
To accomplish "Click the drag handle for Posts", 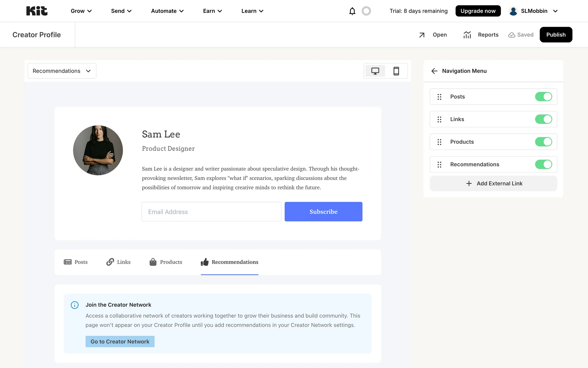I will pyautogui.click(x=439, y=97).
